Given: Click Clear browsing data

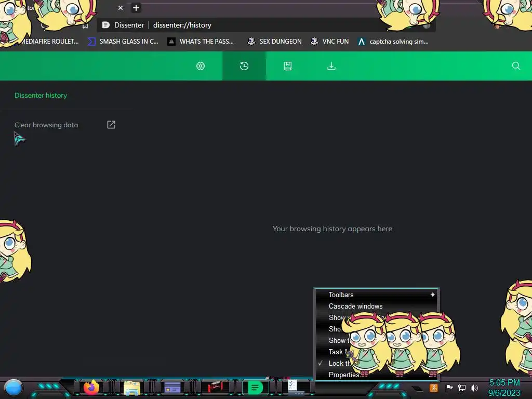Looking at the screenshot, I should (46, 125).
